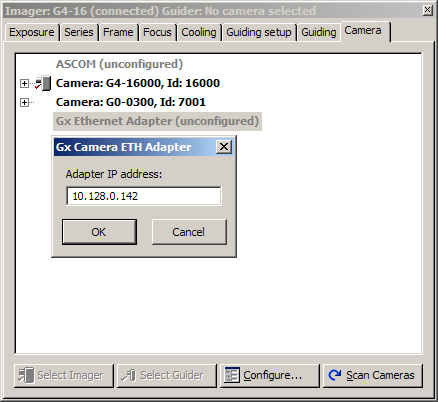Switch to the Guiding setup tab
Viewport: 438px width, 402px height.
coord(259,32)
